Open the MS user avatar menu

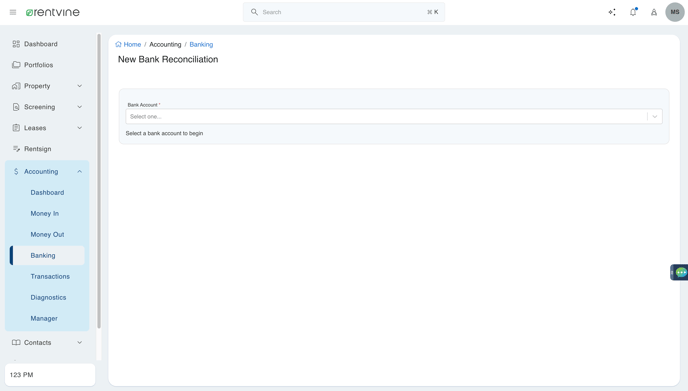click(x=675, y=12)
